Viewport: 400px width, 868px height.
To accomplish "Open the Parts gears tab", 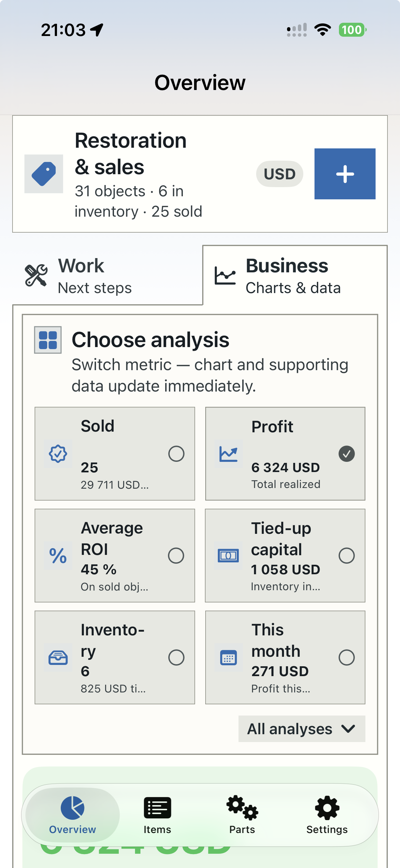I will [x=242, y=815].
